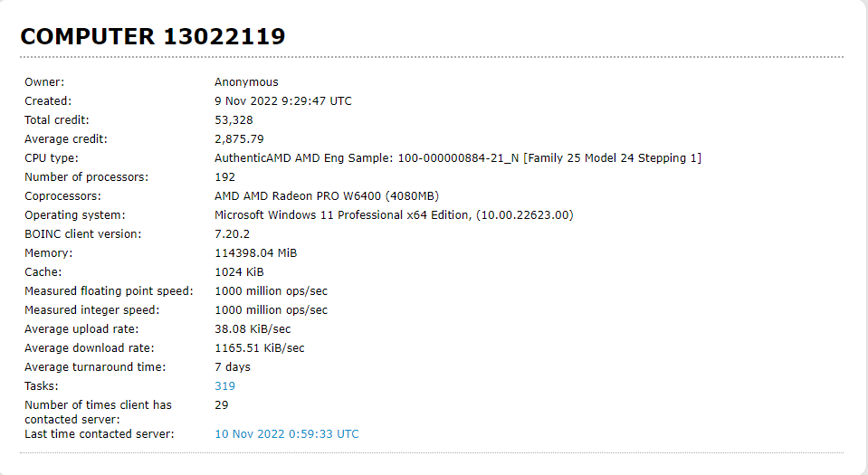This screenshot has width=868, height=475.
Task: Click the processor count 192
Action: (224, 177)
